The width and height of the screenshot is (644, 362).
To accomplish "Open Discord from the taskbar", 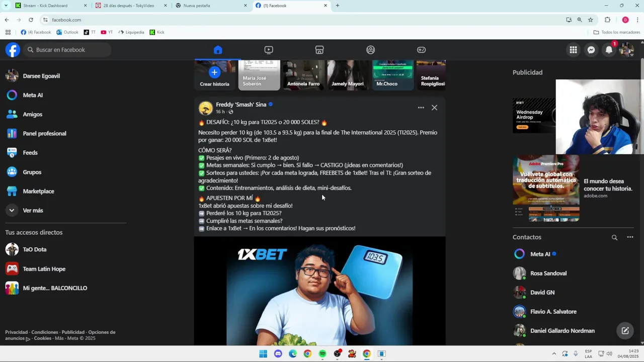I will tap(278, 353).
